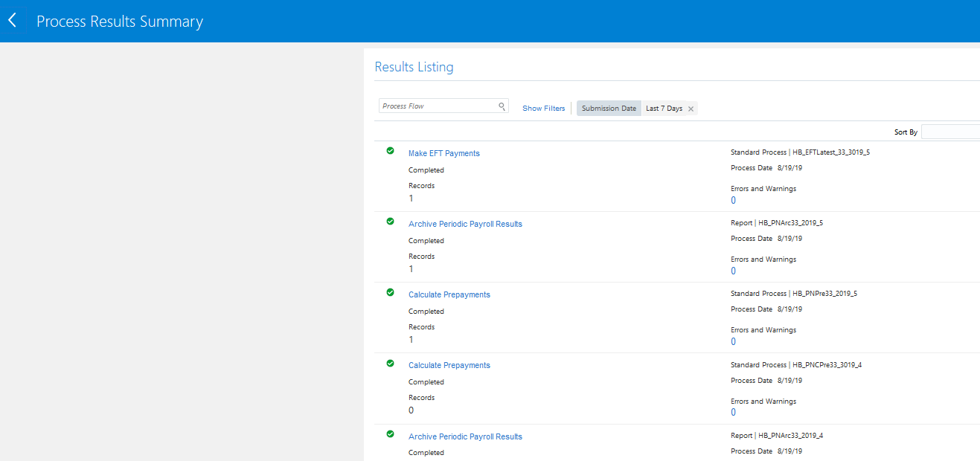
Task: Type in the Process Flow search field
Action: [438, 106]
